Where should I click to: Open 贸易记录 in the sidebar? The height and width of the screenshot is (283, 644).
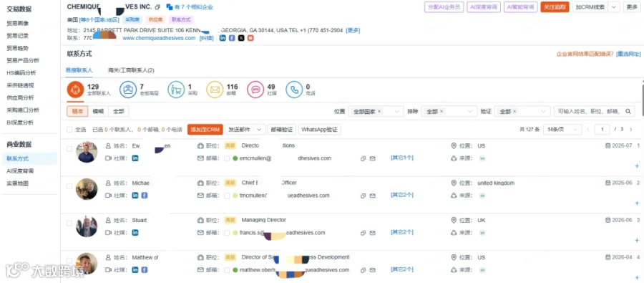point(18,36)
